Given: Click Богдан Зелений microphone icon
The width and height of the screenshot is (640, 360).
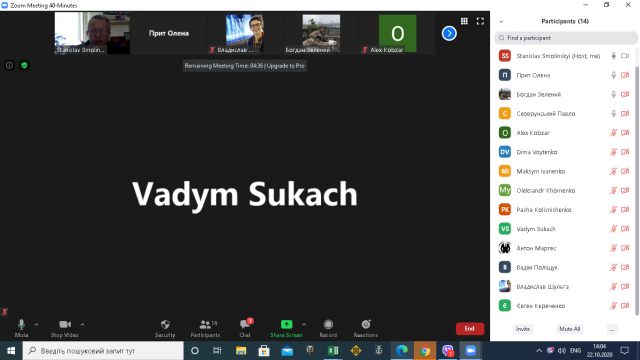Looking at the screenshot, I should [613, 94].
